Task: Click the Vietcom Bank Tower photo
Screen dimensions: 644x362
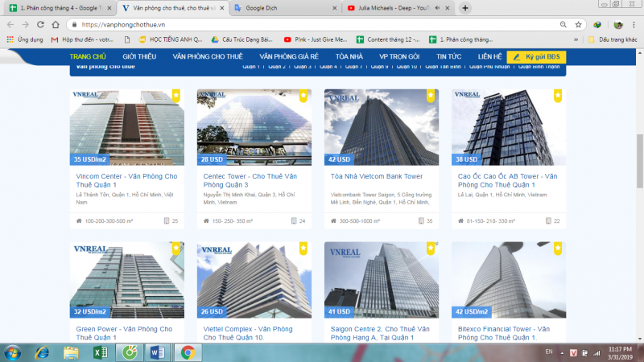Action: 382,127
